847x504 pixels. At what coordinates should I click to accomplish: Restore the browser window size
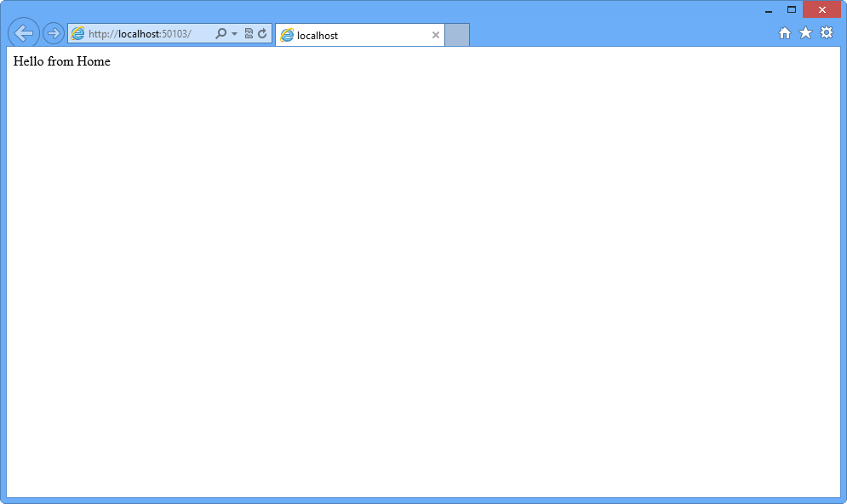(793, 9)
